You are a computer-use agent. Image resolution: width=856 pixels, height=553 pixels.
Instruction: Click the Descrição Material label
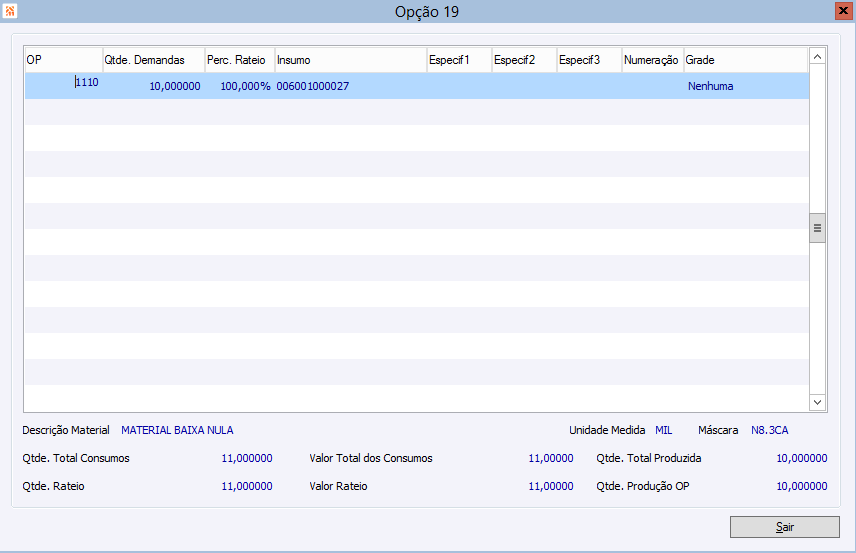coord(66,430)
